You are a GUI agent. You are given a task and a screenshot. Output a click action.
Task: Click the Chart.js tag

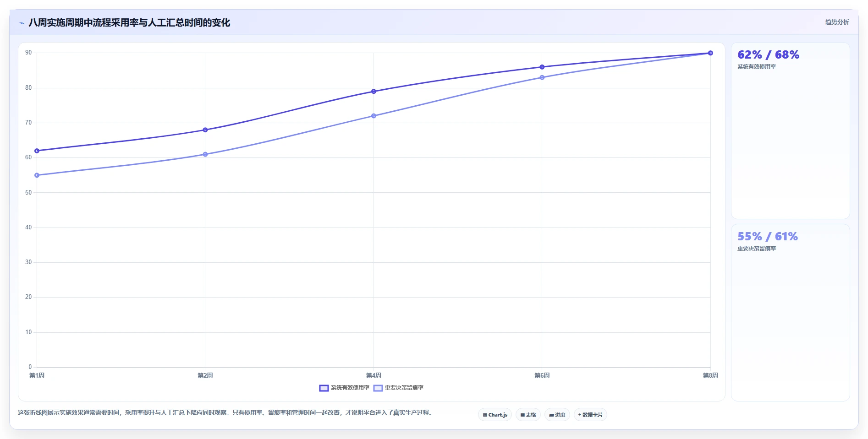click(x=495, y=415)
